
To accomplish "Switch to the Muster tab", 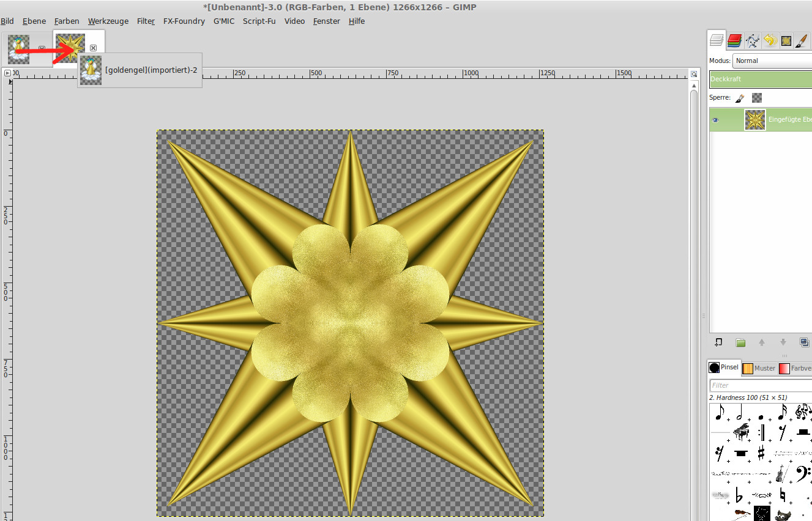I will 759,368.
